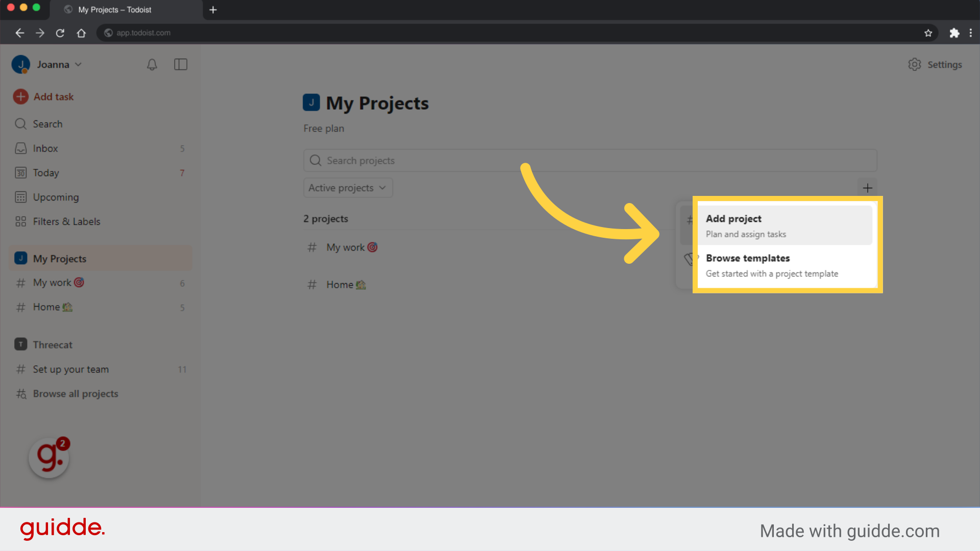This screenshot has width=980, height=551.
Task: Expand the Active projects filter dropdown
Action: click(348, 187)
